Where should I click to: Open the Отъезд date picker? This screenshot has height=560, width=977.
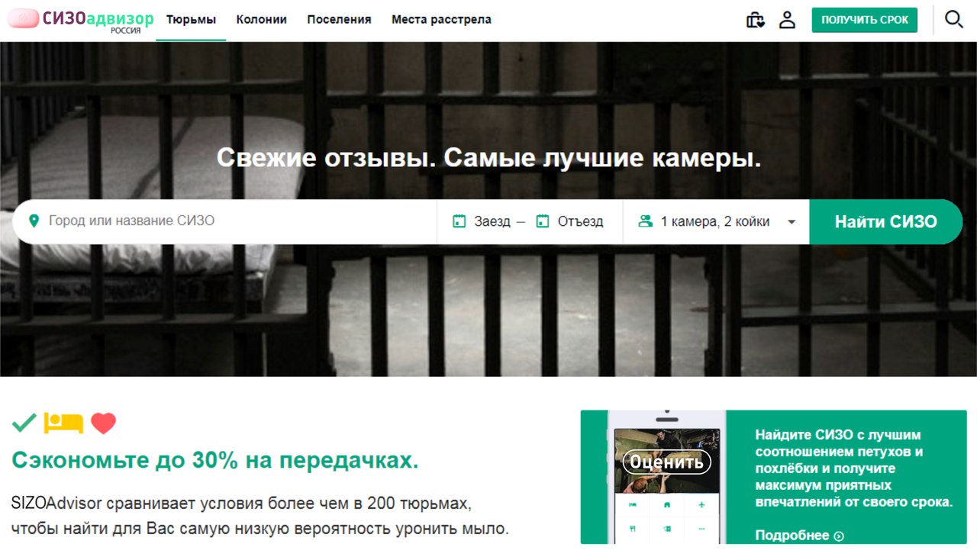[569, 221]
